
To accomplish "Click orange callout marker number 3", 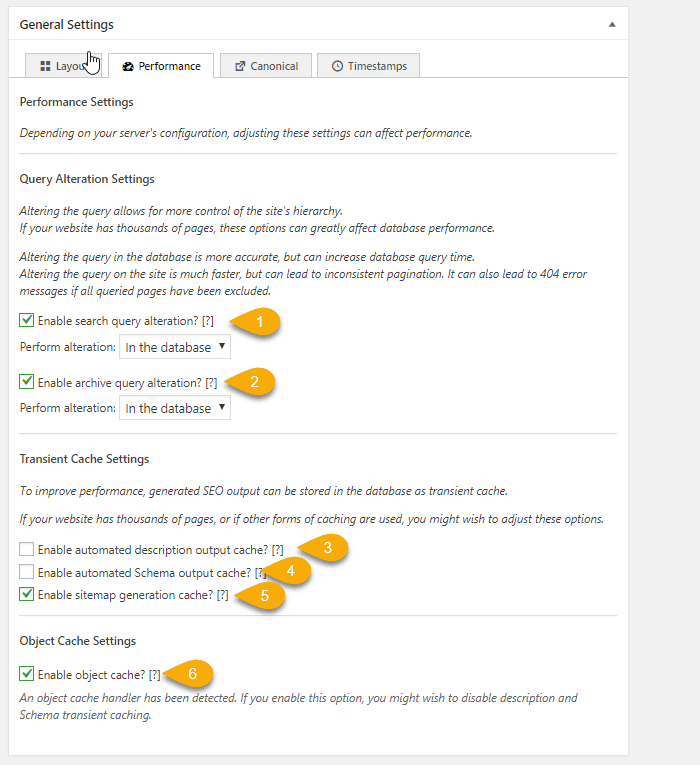I will pos(327,548).
